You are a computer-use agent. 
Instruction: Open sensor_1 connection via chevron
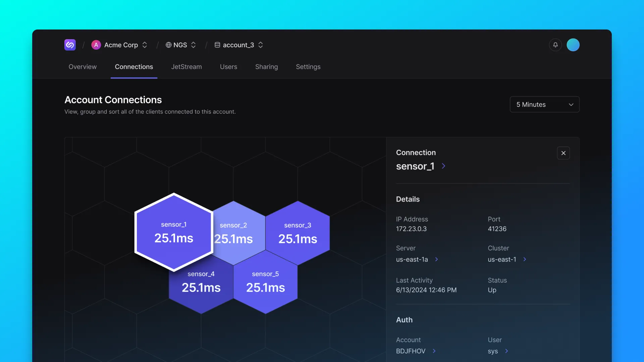click(443, 166)
